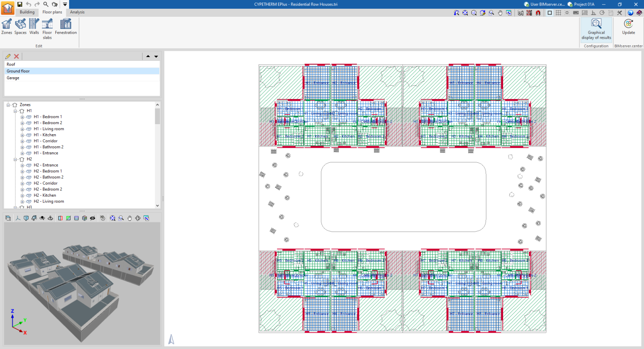This screenshot has height=349, width=644.
Task: Collapse the root Zones node
Action: [8, 105]
